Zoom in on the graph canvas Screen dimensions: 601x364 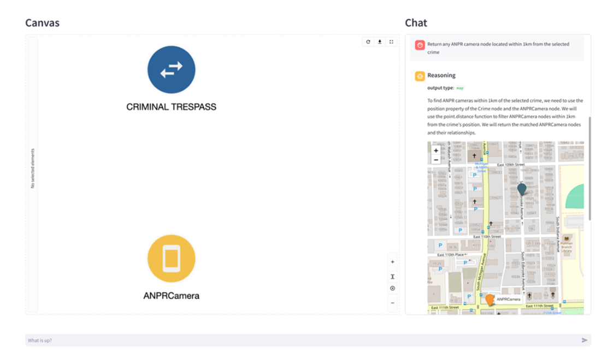click(x=392, y=262)
